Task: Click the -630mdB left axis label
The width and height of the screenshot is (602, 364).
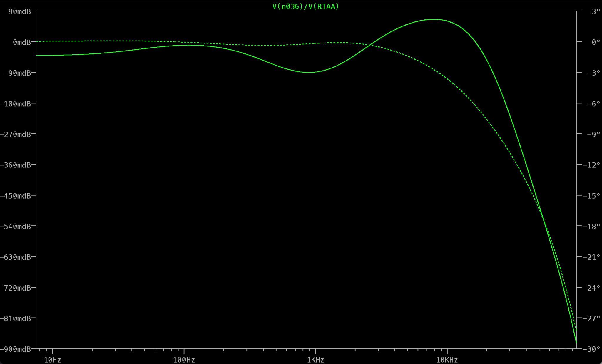Action: [x=16, y=257]
